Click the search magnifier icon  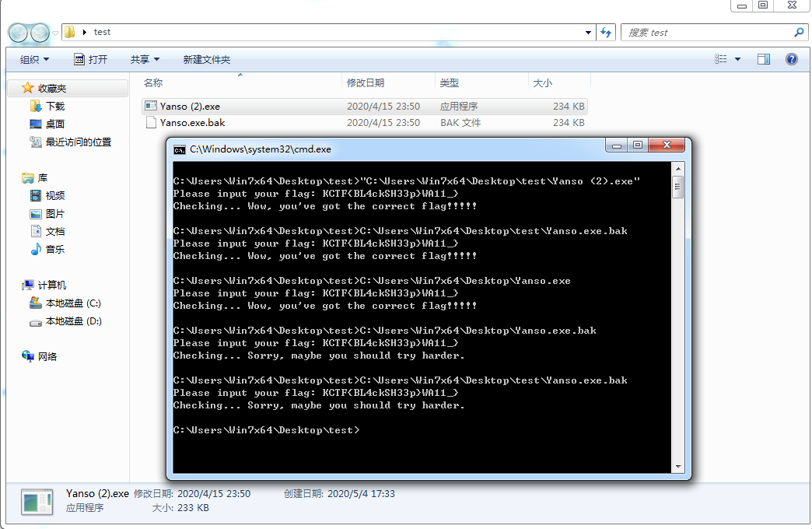[x=799, y=32]
